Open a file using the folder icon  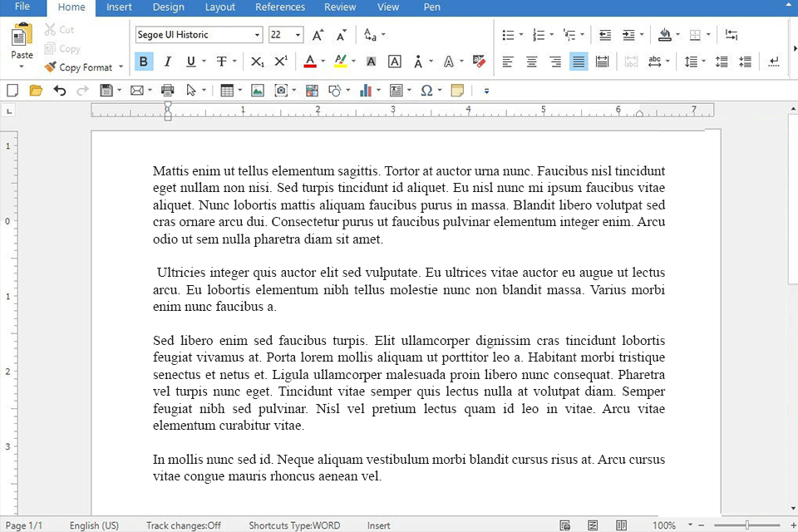36,90
